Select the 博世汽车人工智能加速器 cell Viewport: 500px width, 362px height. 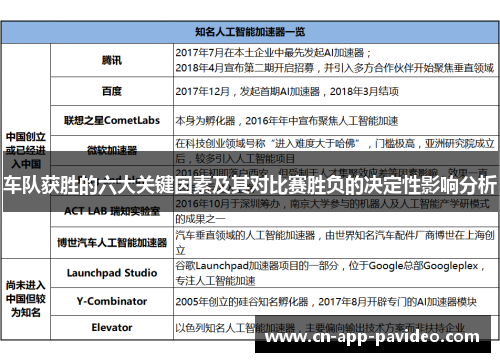pyautogui.click(x=112, y=242)
